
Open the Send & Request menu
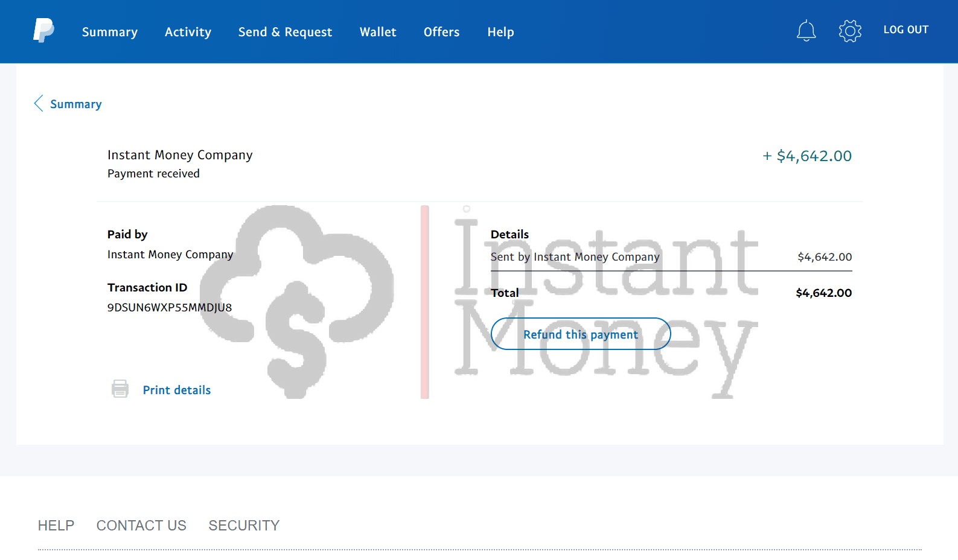point(285,32)
